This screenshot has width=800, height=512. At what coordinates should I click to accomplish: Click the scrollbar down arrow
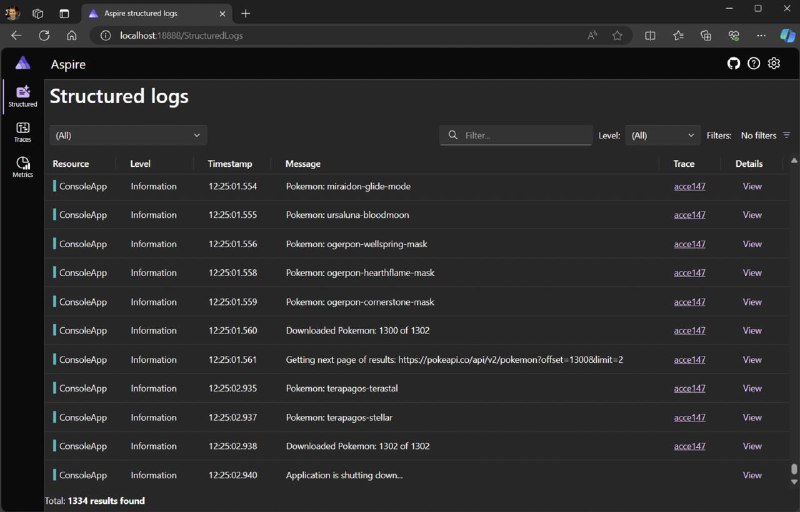pyautogui.click(x=794, y=482)
